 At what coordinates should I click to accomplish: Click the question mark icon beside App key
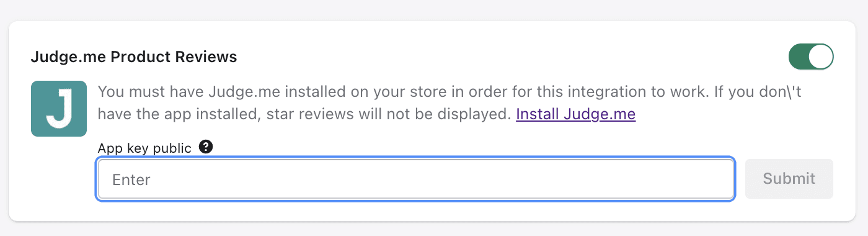[x=206, y=147]
